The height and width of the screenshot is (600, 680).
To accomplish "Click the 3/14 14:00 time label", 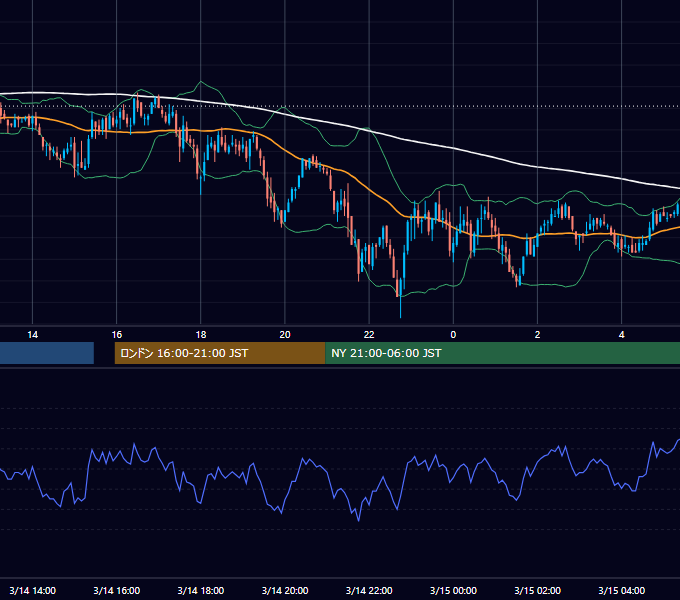I will [x=33, y=590].
